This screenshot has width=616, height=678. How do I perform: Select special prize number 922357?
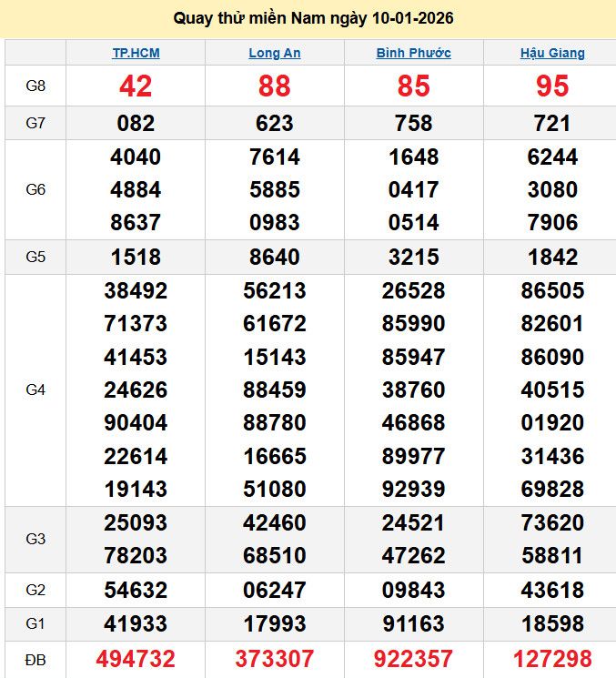click(413, 659)
